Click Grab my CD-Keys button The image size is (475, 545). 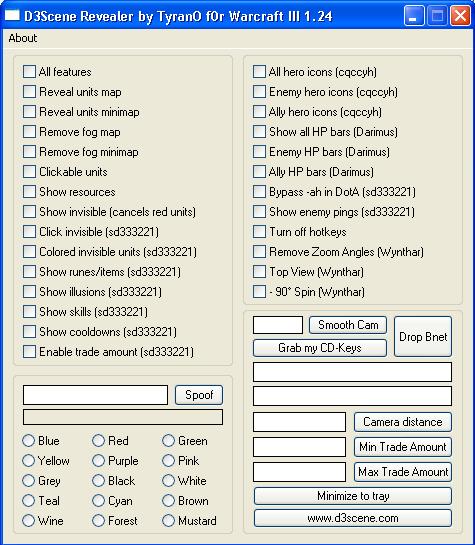click(320, 348)
